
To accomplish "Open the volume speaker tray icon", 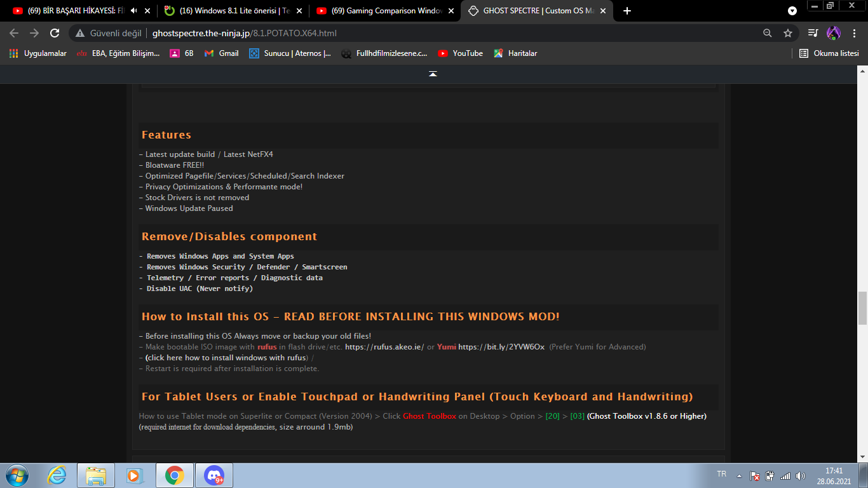I will pos(801,475).
